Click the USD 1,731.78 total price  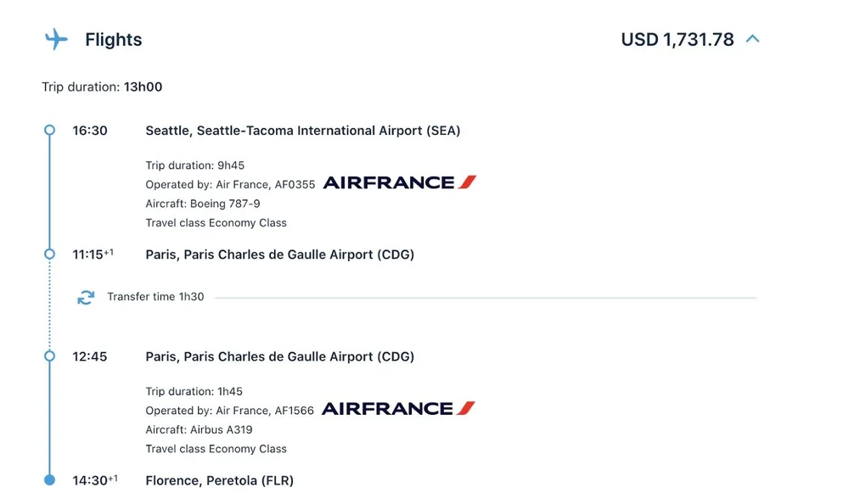click(x=677, y=40)
